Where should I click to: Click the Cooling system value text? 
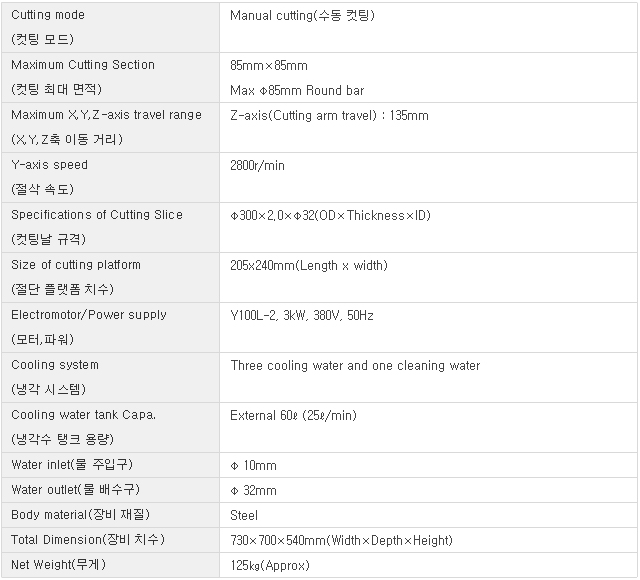coord(355,365)
